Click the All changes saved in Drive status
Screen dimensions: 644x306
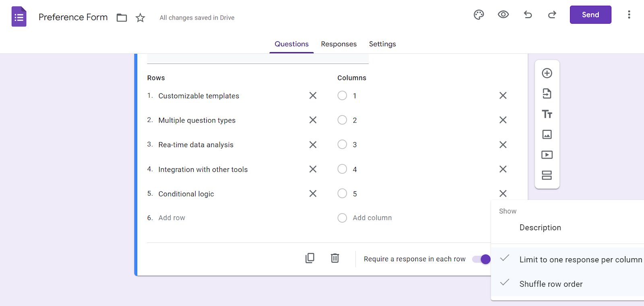tap(197, 18)
